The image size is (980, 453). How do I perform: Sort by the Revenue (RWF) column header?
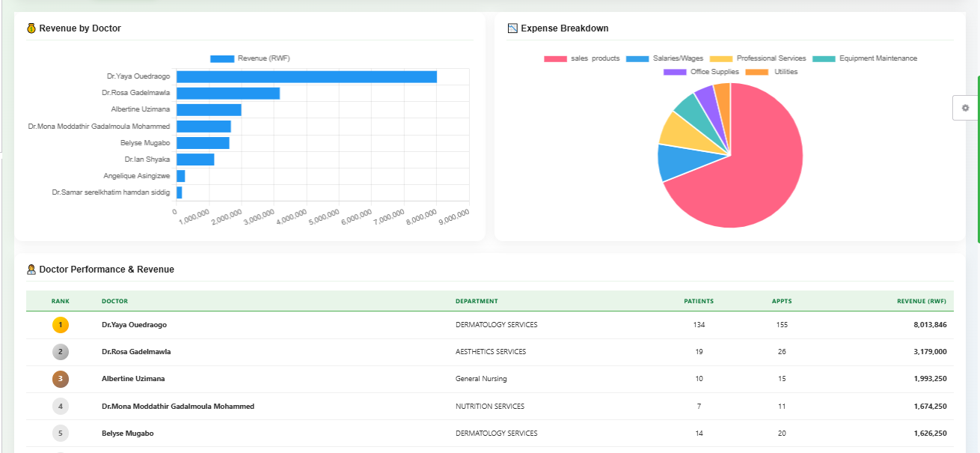922,301
